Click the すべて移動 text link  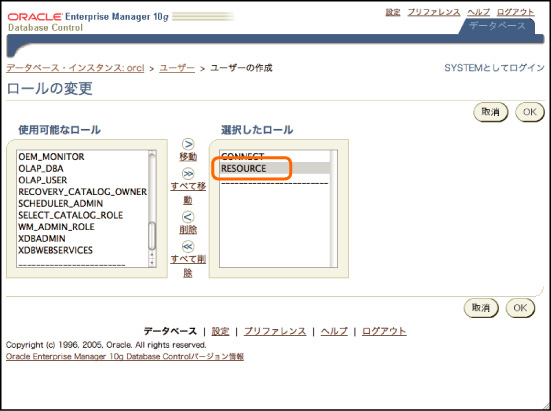click(x=188, y=193)
